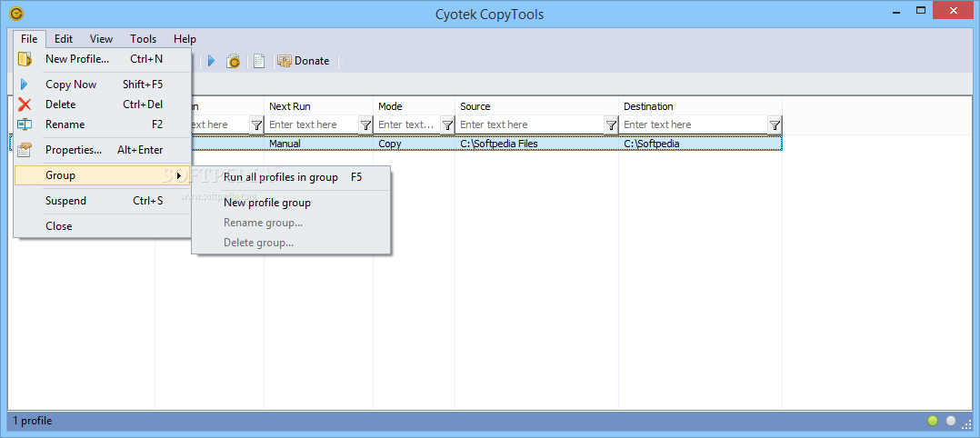Click the 'Copy' mode cell
980x438 pixels.
[415, 144]
